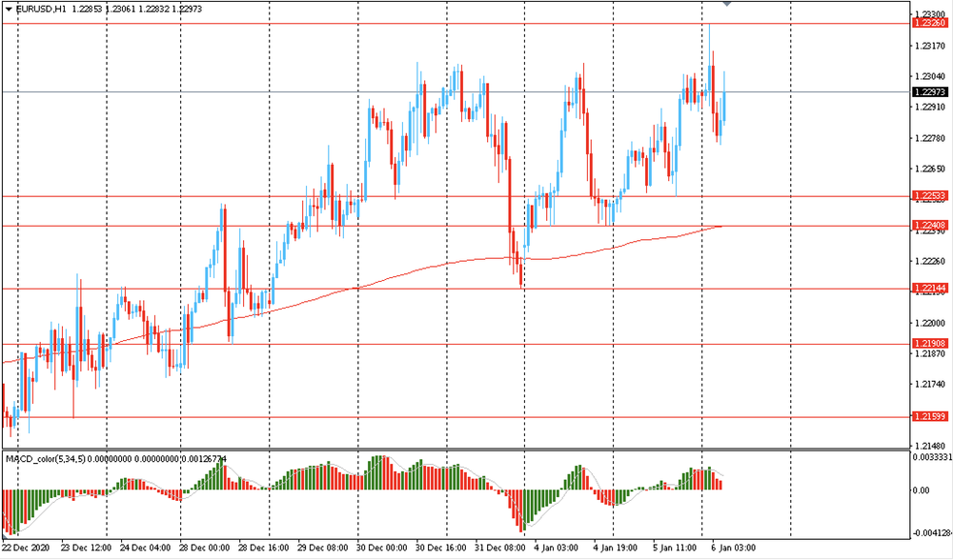Click the 1.21870 price axis label
953x560 pixels.
930,353
